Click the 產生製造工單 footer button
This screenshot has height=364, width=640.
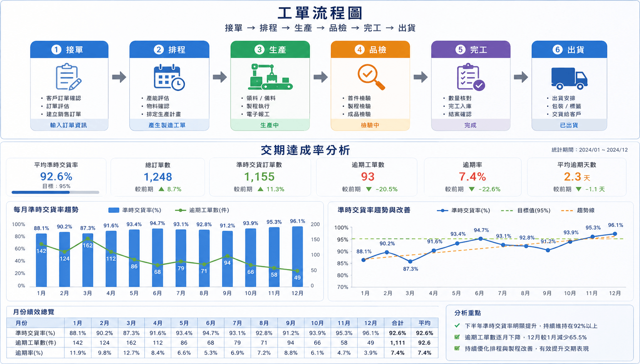point(169,125)
